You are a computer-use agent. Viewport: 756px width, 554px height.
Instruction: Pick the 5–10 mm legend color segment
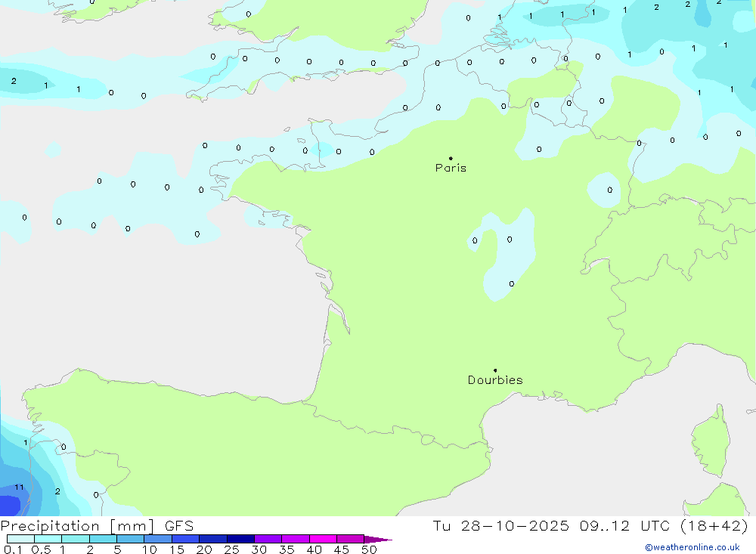coord(131,539)
